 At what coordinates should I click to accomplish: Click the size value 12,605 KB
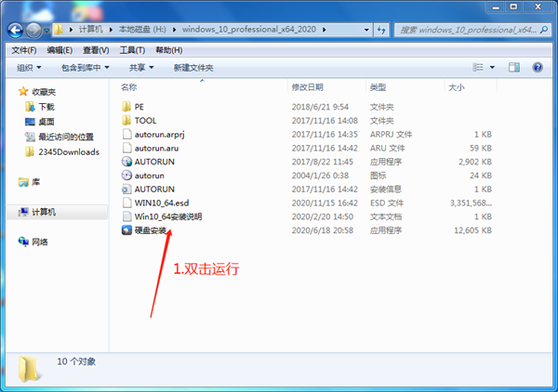pos(472,230)
